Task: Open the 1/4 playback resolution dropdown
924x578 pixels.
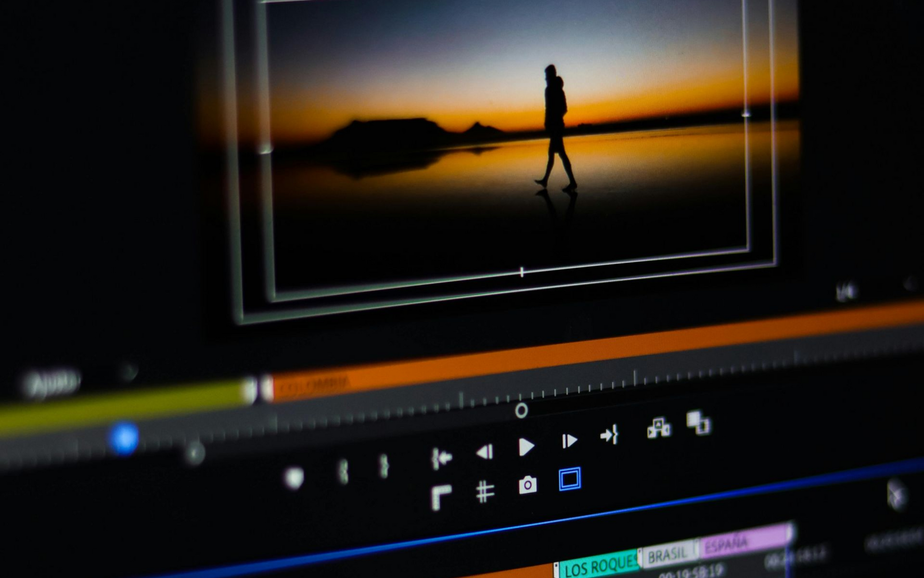Action: [x=847, y=291]
